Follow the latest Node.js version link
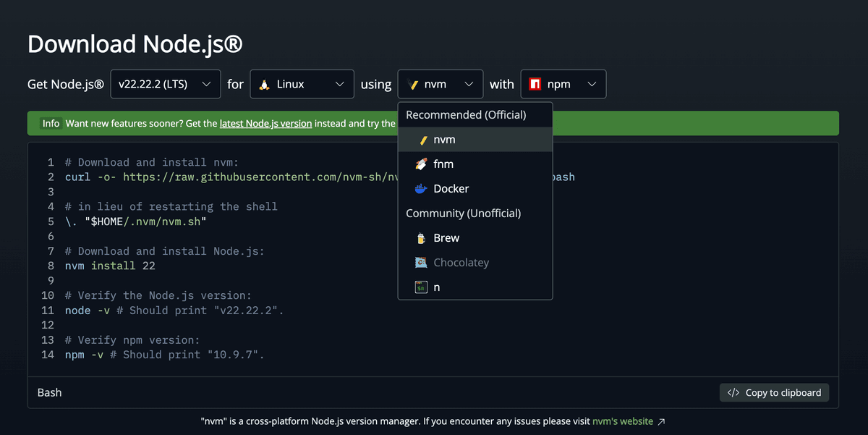 pyautogui.click(x=265, y=124)
